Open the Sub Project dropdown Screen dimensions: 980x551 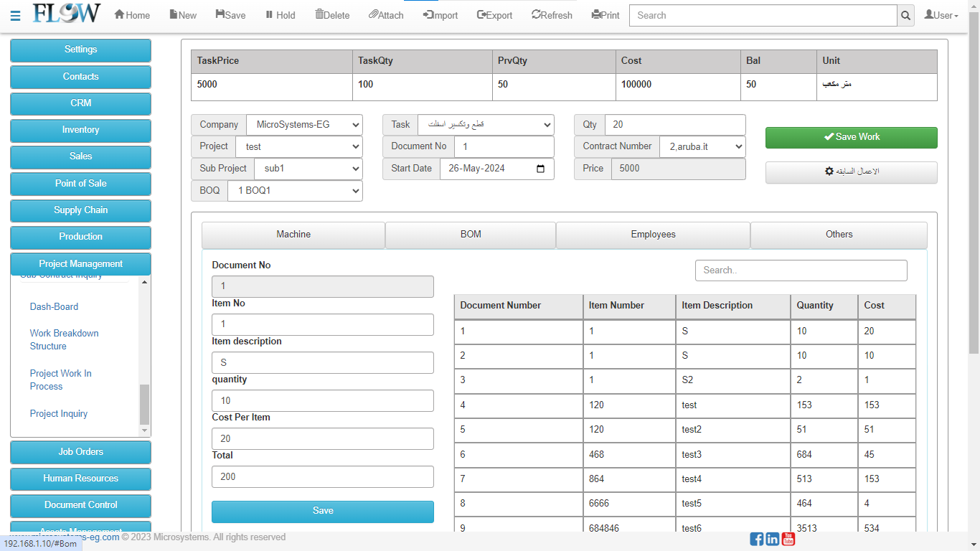point(308,169)
